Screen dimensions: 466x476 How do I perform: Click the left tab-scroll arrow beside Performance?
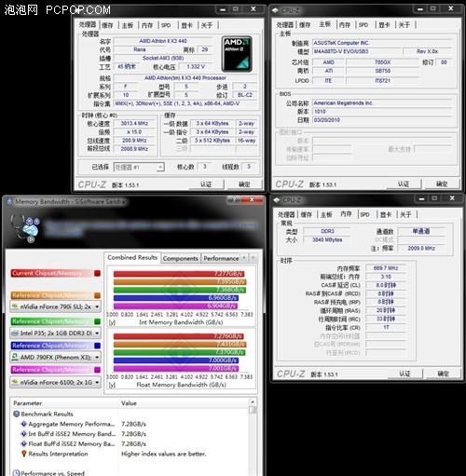point(244,258)
